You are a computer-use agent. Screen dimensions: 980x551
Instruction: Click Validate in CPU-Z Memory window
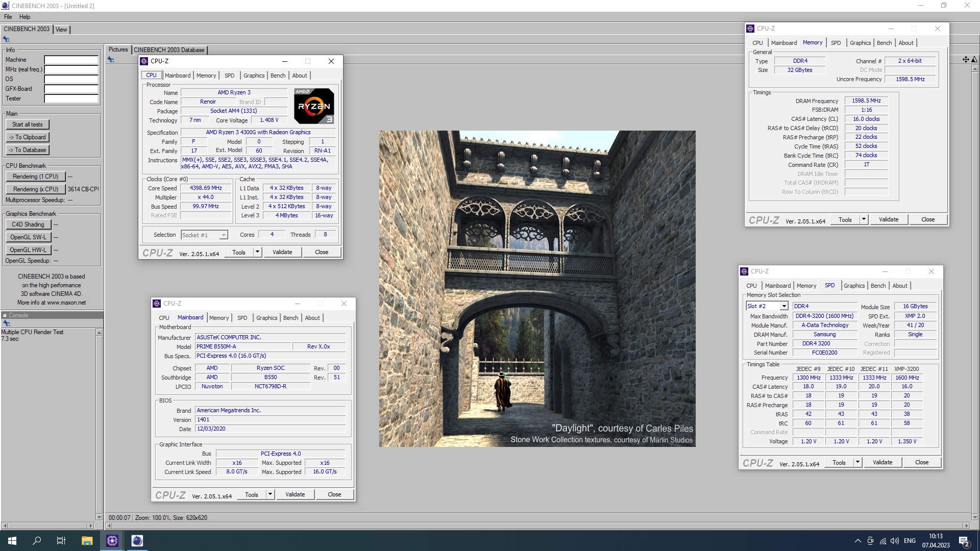tap(889, 219)
